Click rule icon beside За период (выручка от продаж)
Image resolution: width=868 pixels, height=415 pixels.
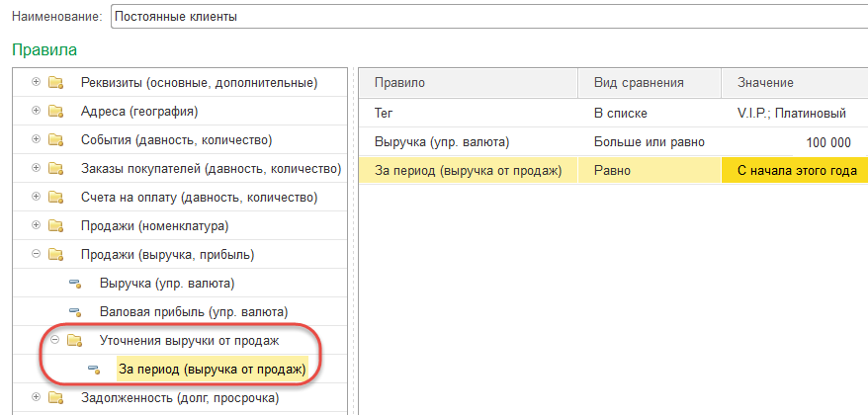95,370
